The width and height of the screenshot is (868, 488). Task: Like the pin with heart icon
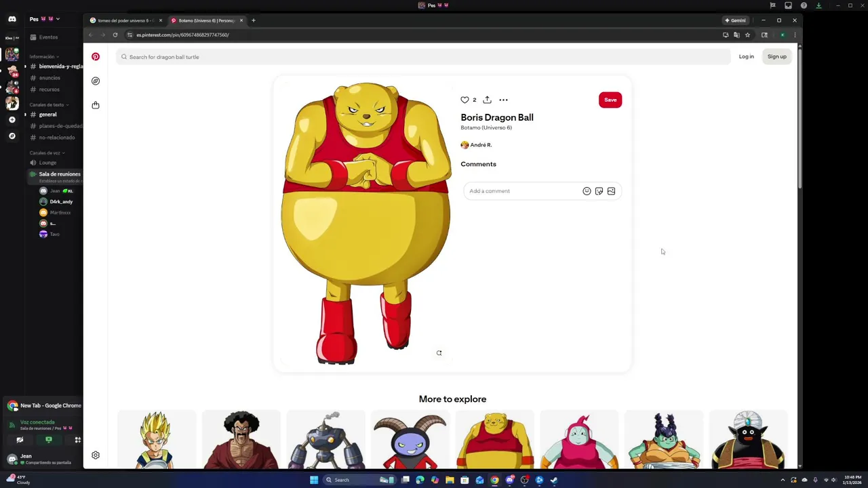point(465,100)
